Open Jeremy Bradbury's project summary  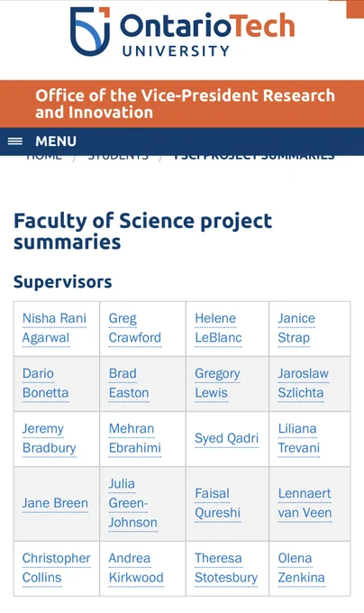coord(50,438)
